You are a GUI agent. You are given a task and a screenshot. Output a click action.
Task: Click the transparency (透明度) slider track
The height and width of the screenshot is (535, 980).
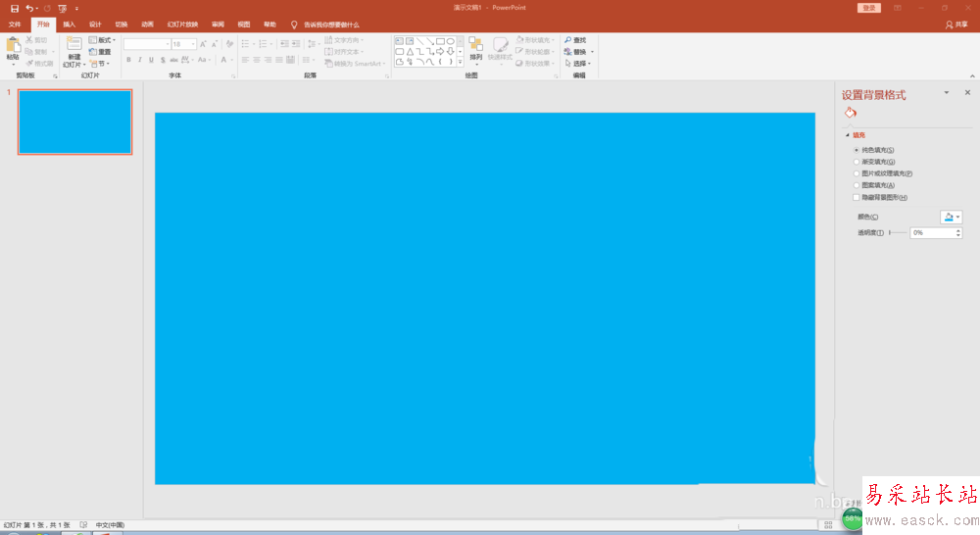coord(898,232)
